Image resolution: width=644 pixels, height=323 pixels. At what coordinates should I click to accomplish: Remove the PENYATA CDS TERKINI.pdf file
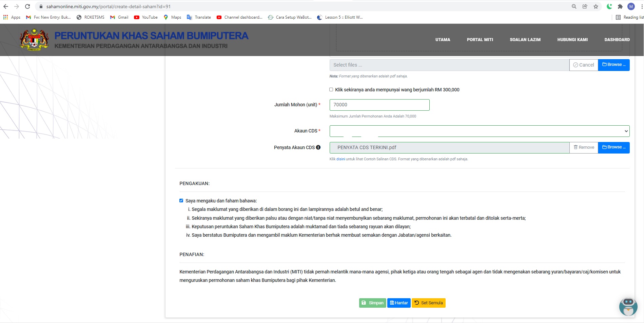[584, 147]
